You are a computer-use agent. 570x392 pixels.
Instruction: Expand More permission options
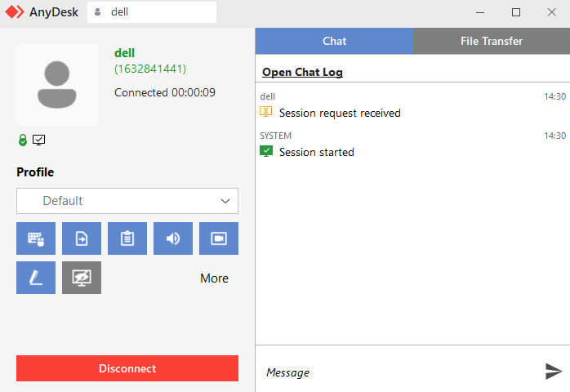coord(214,278)
